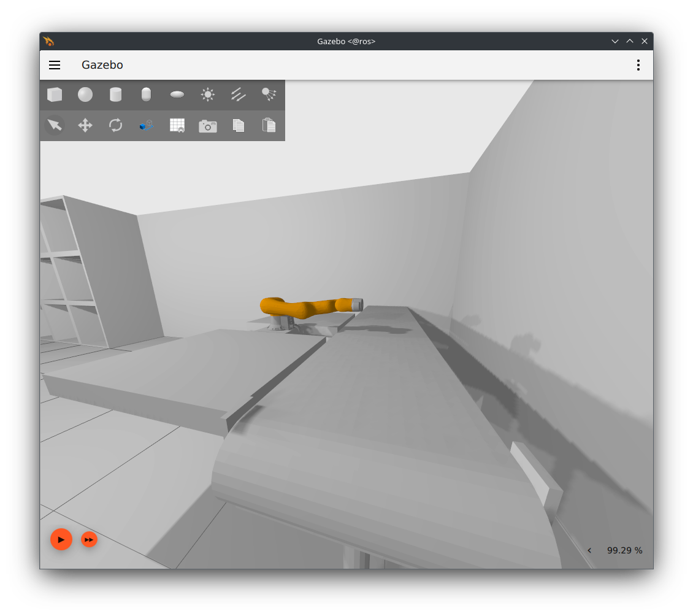The width and height of the screenshot is (693, 616).
Task: Insert a capsule shape
Action: pyautogui.click(x=146, y=94)
